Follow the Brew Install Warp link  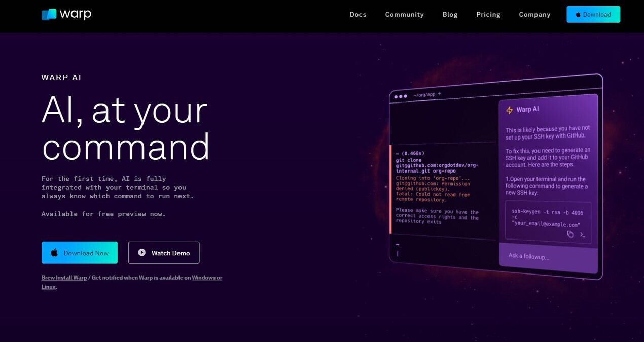[64, 278]
